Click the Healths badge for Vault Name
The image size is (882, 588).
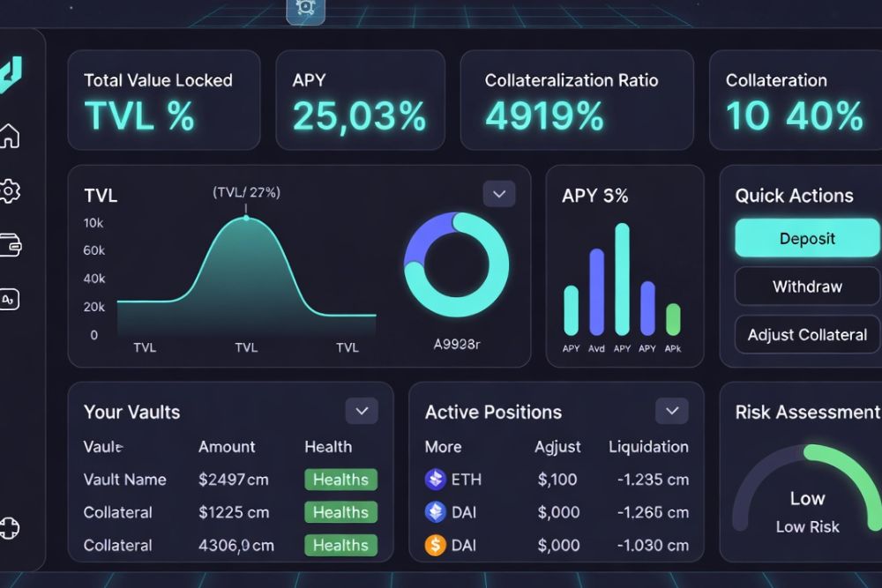(x=340, y=480)
